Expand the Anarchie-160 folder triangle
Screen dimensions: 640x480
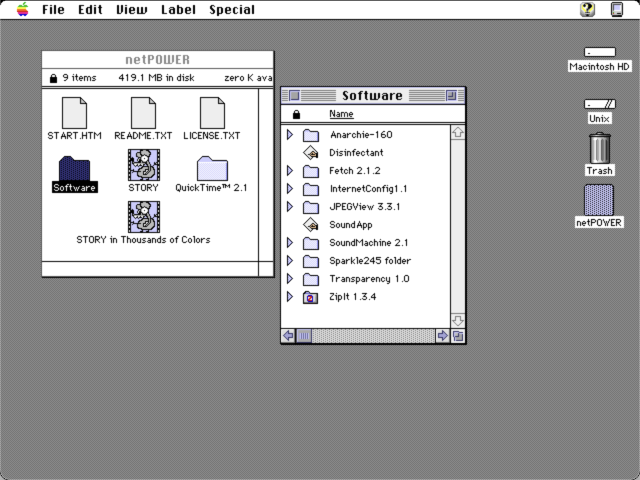click(x=290, y=135)
